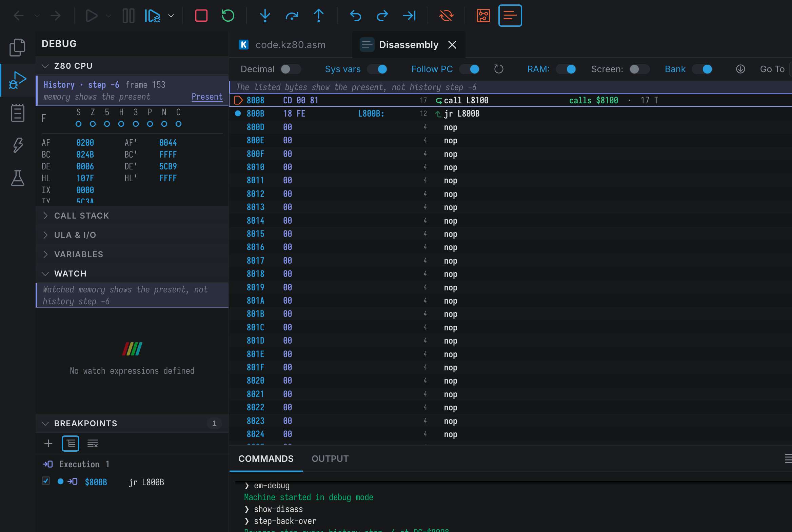Open the test flask sidebar panel

click(x=17, y=178)
